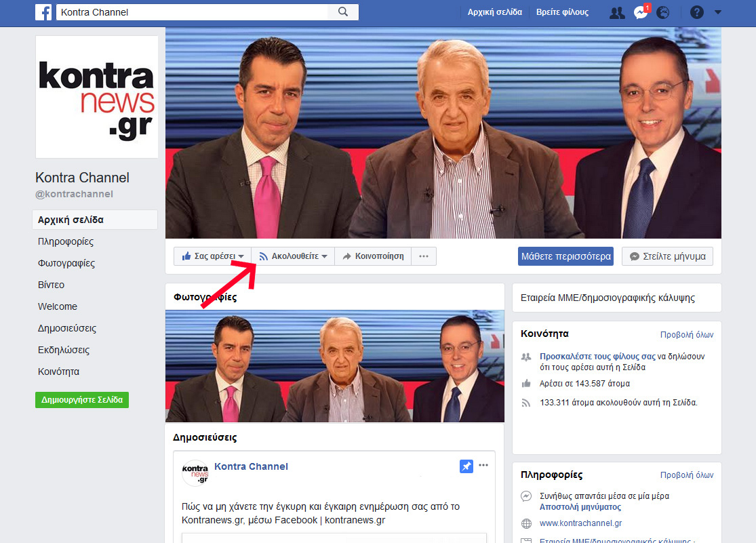Open the 'Ακολουθείτε' follow dropdown
Screen dimensions: 756x543
pos(293,256)
